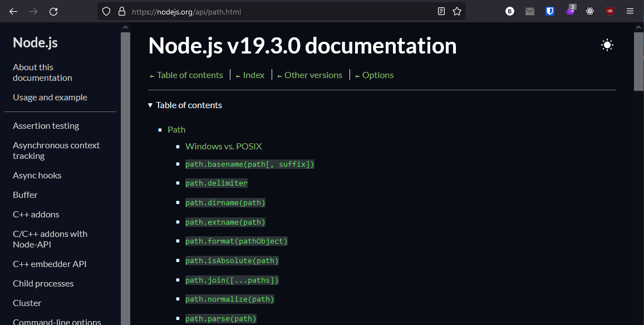Viewport: 644px width, 325px height.
Task: Go to path.normalize(path) entry
Action: coord(229,299)
